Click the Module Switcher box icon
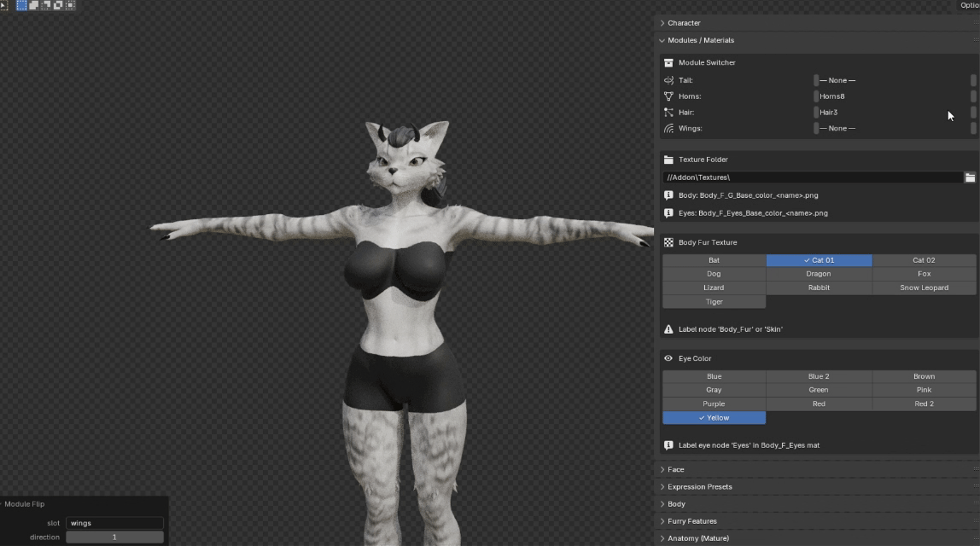The width and height of the screenshot is (980, 546). click(x=668, y=62)
